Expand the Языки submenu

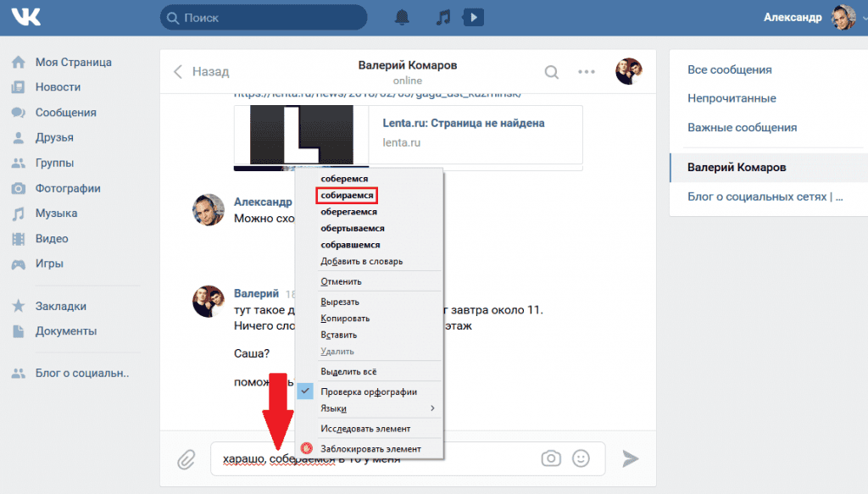point(369,408)
